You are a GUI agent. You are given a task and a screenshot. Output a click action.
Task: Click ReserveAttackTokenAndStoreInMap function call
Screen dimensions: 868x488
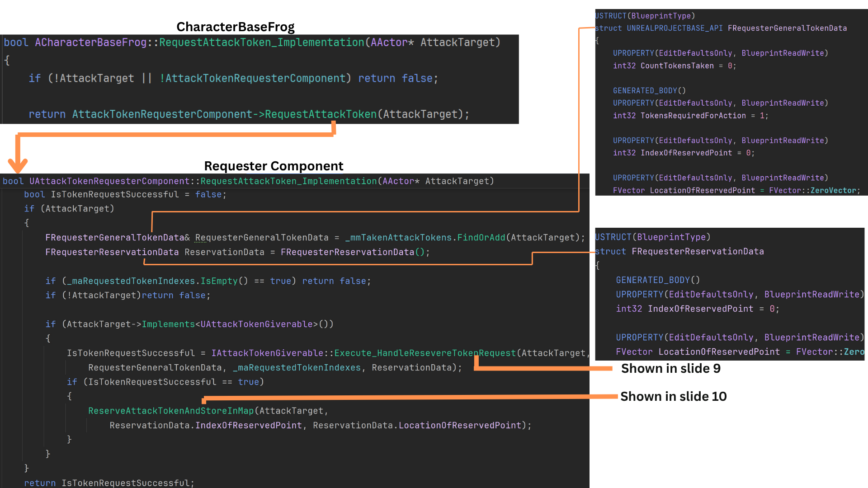click(x=171, y=411)
